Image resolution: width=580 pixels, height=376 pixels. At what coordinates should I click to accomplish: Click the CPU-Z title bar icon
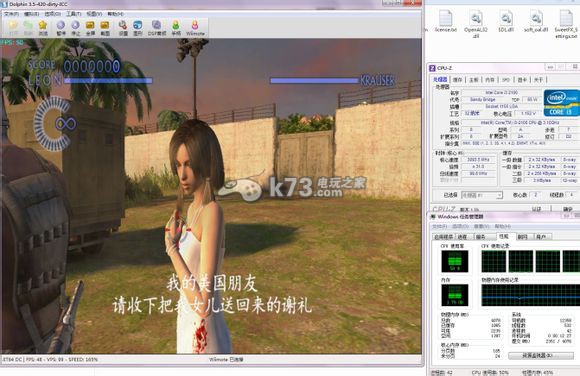[432, 68]
